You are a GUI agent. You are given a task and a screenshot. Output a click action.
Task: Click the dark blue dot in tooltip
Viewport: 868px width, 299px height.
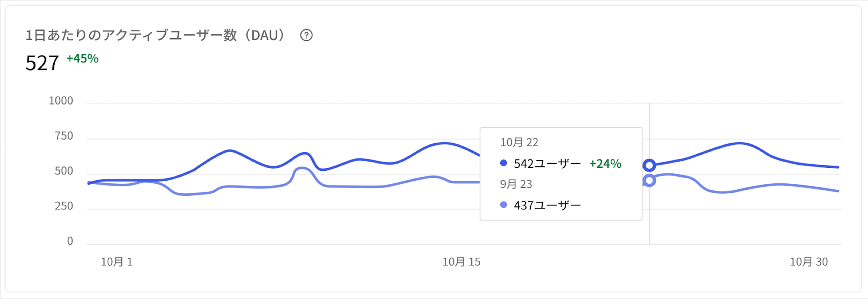503,163
